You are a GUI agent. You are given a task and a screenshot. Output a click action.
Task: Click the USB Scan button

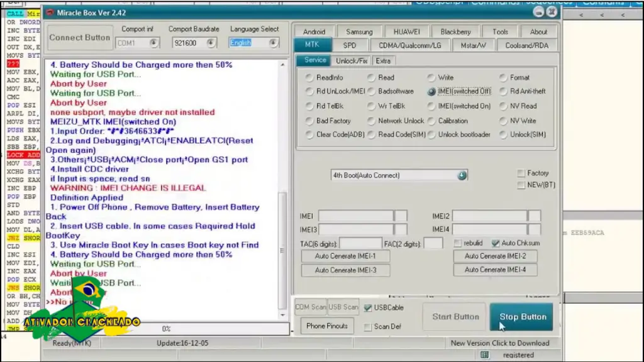tap(343, 307)
